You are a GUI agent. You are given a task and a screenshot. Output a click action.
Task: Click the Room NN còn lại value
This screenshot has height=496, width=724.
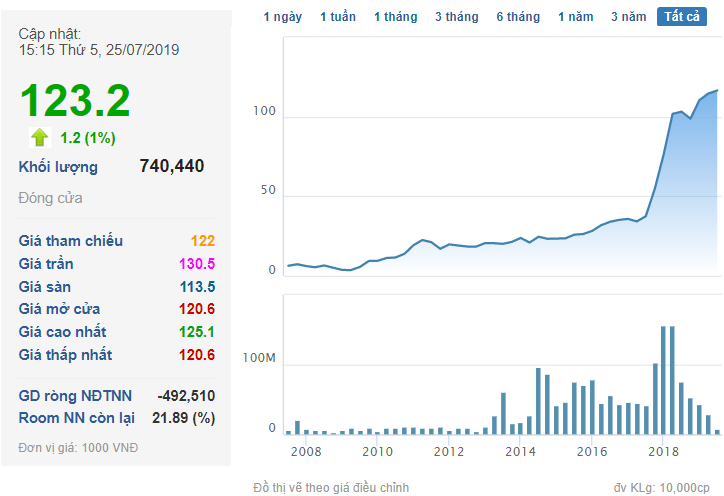point(183,418)
